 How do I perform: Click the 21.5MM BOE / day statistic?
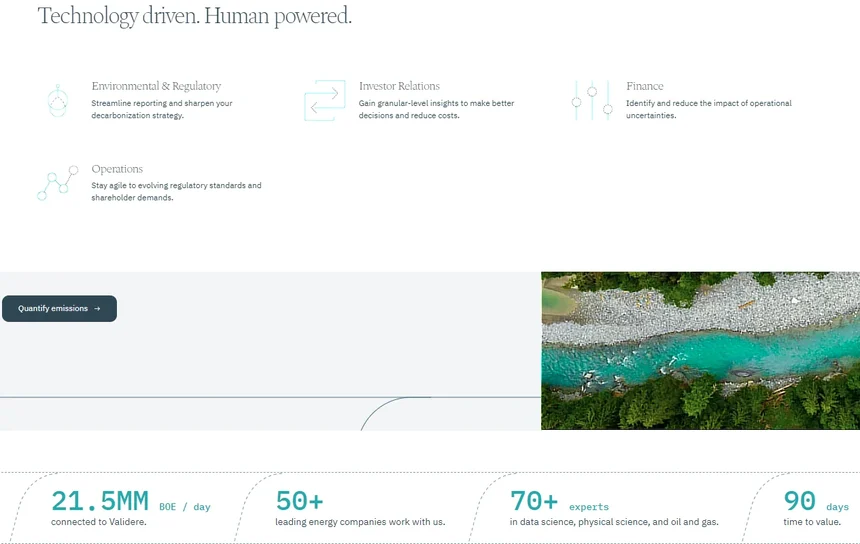[131, 507]
